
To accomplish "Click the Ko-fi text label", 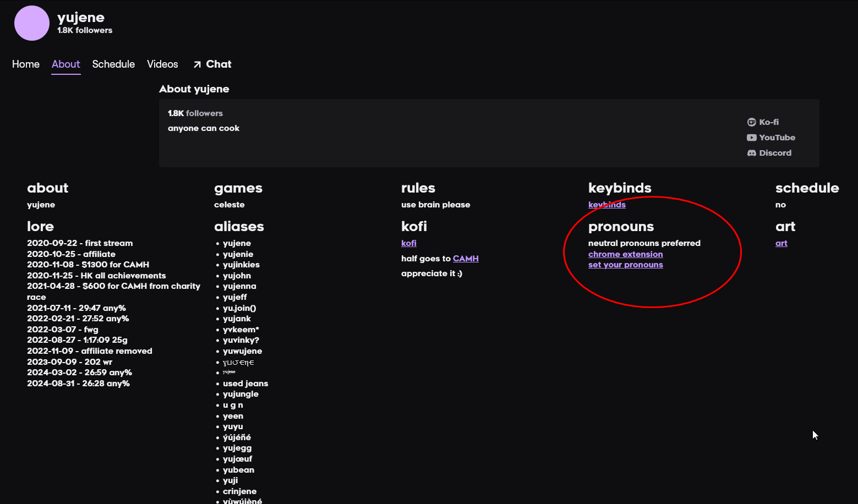I will (769, 122).
